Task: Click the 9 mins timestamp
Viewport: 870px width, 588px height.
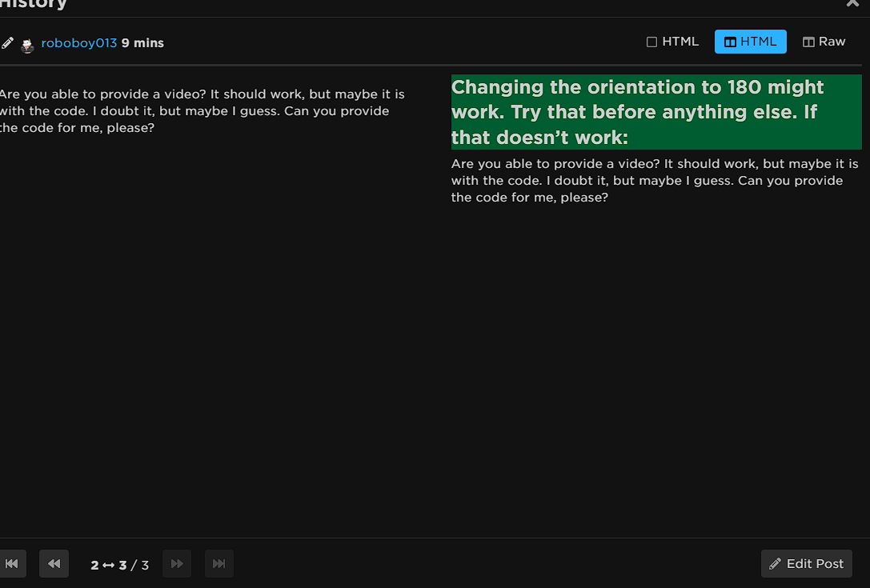Action: point(142,43)
